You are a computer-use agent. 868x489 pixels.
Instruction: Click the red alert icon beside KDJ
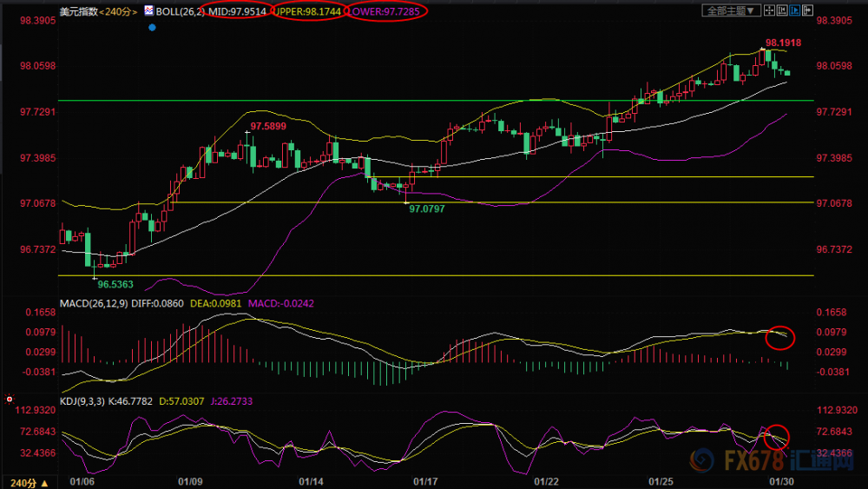(10, 399)
